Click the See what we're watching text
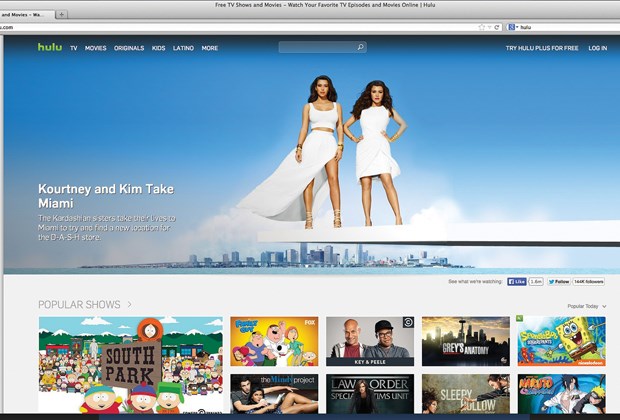The width and height of the screenshot is (620, 420). (x=475, y=282)
